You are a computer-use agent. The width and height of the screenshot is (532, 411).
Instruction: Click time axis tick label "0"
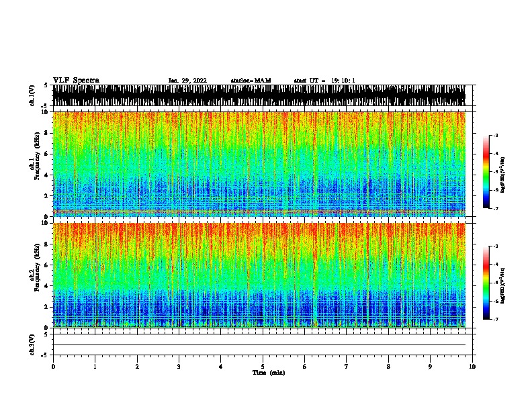(53, 367)
